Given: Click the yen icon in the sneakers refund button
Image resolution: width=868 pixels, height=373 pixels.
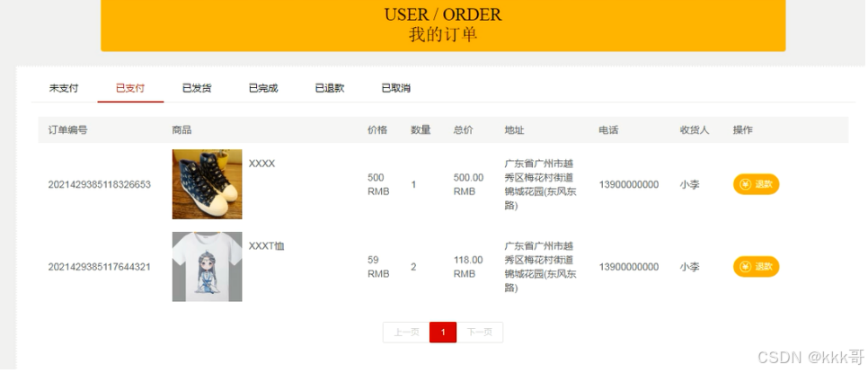Looking at the screenshot, I should [x=745, y=184].
